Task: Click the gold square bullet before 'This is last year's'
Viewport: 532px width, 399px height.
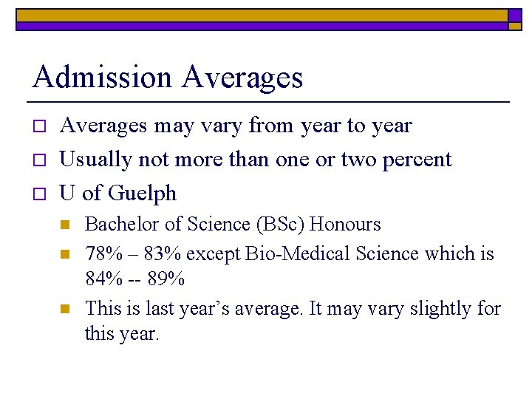Action: pos(65,309)
